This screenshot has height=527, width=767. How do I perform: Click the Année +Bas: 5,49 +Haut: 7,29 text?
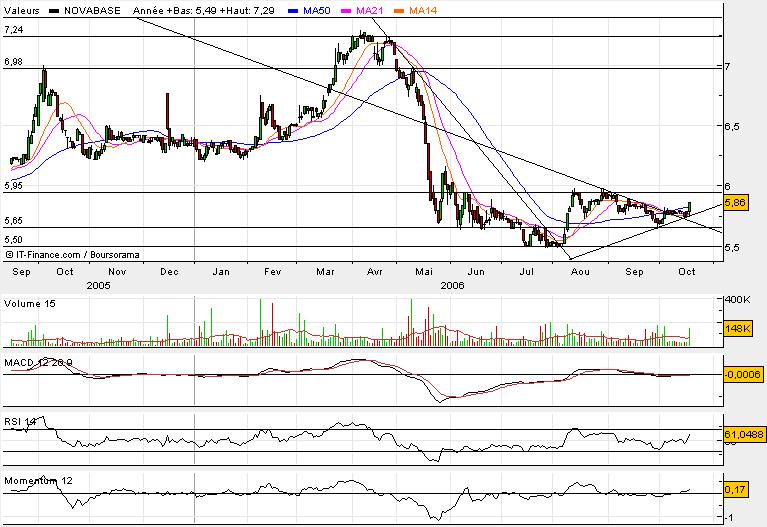pyautogui.click(x=203, y=10)
